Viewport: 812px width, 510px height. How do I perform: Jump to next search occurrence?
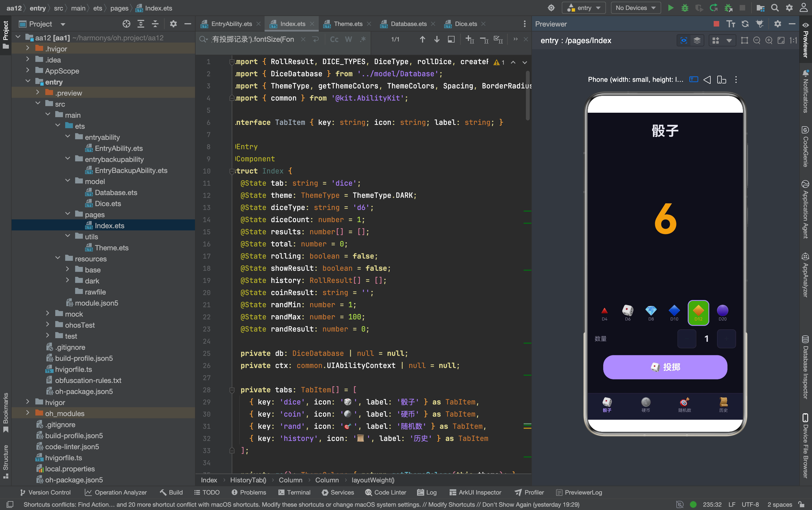437,40
